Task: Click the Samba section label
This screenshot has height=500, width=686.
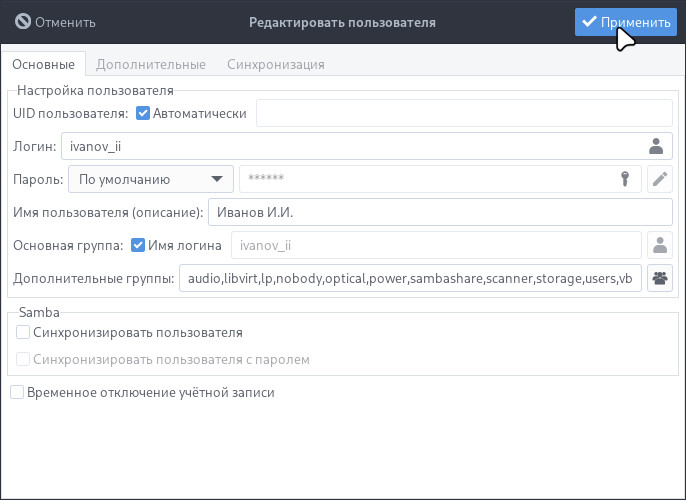Action: (x=39, y=312)
